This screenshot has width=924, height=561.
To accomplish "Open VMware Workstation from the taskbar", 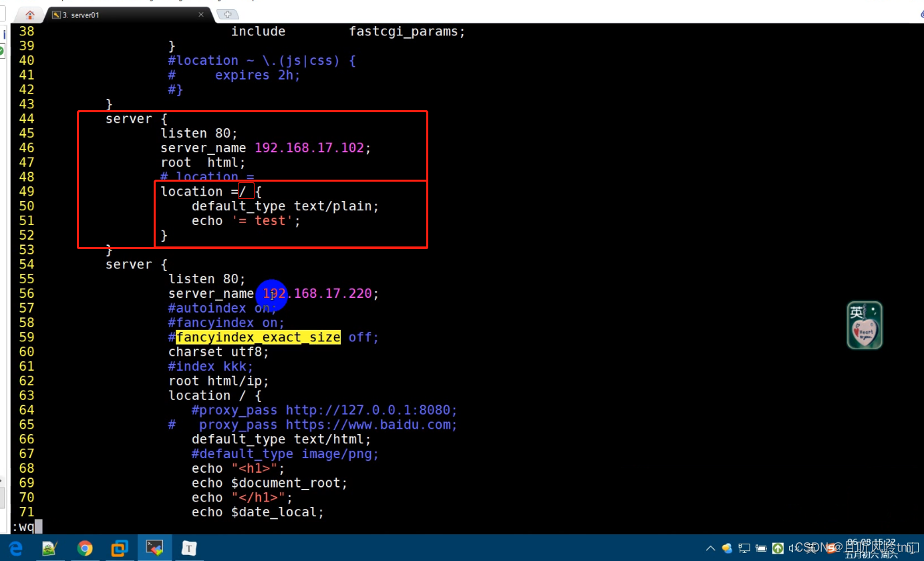I will pyautogui.click(x=120, y=548).
